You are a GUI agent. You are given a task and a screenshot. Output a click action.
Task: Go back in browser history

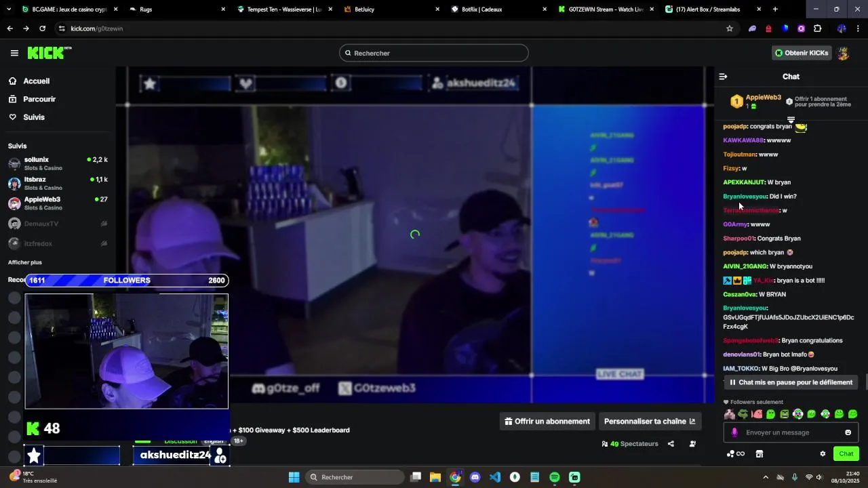[9, 28]
